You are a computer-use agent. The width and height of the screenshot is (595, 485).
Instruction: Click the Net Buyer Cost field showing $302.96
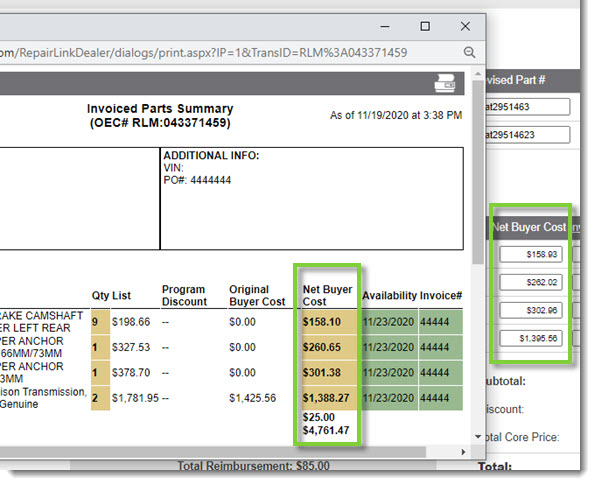[x=530, y=310]
